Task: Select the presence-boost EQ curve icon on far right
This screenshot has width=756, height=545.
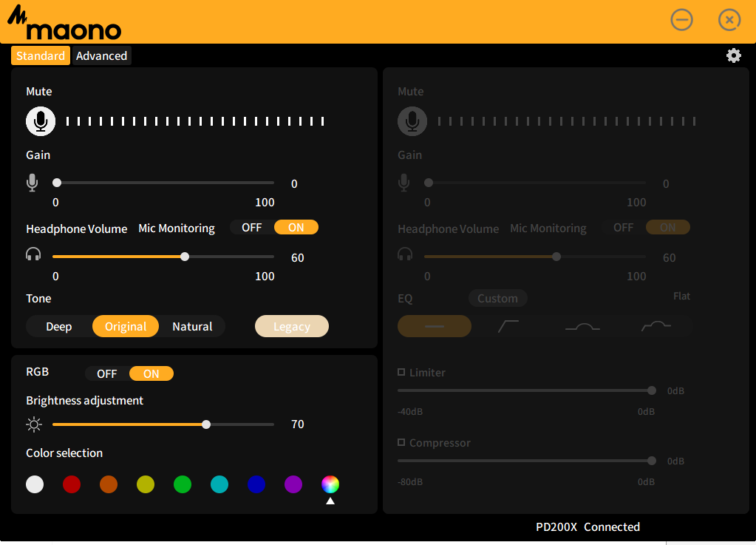Action: coord(656,326)
